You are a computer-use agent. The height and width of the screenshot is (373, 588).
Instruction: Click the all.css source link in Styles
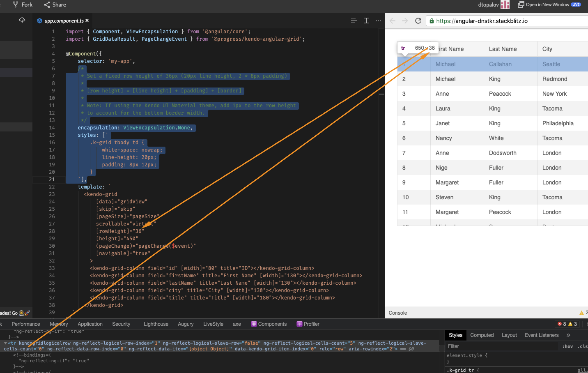583,370
